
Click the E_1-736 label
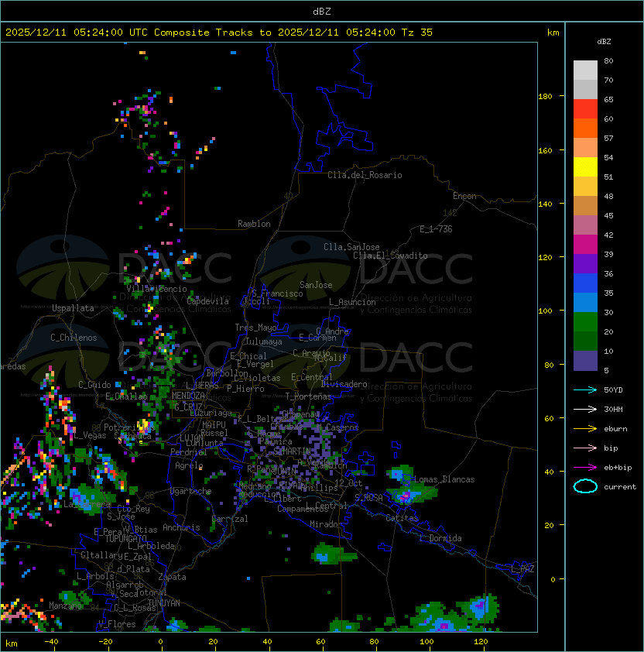coord(436,229)
